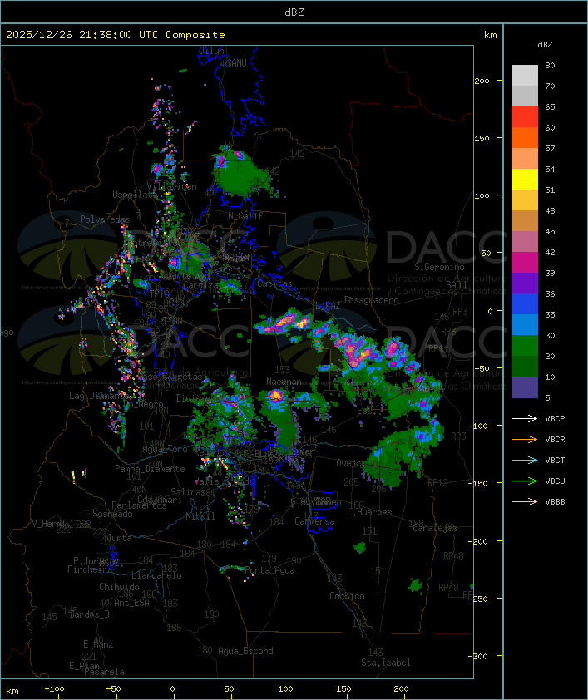The image size is (588, 700).
Task: Pick the light gray 70–80 dBZ swatch
Action: (x=525, y=75)
